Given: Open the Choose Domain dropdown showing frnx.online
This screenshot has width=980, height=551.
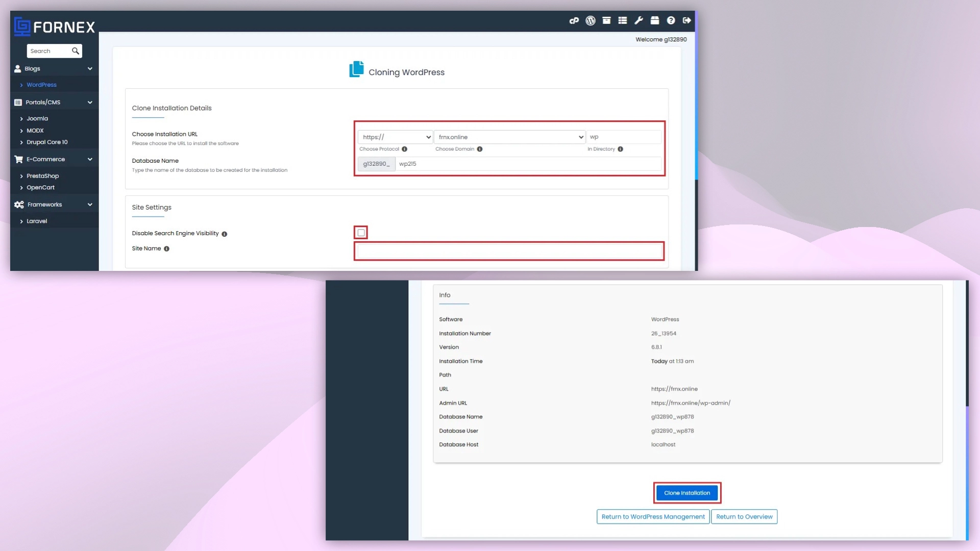Looking at the screenshot, I should pos(509,137).
